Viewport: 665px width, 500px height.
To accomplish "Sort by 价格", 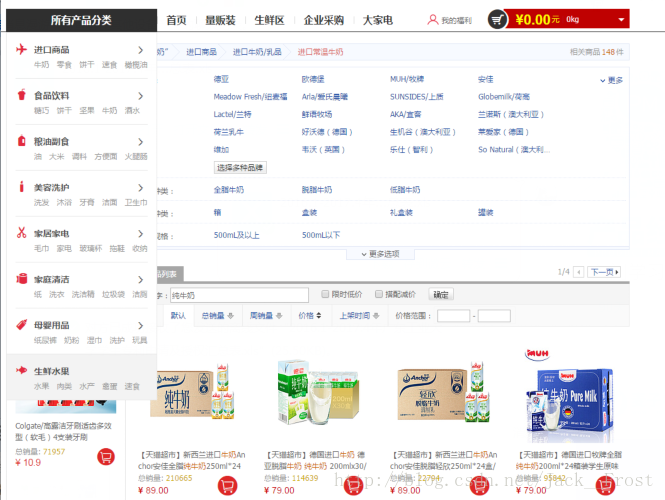I will pos(310,316).
